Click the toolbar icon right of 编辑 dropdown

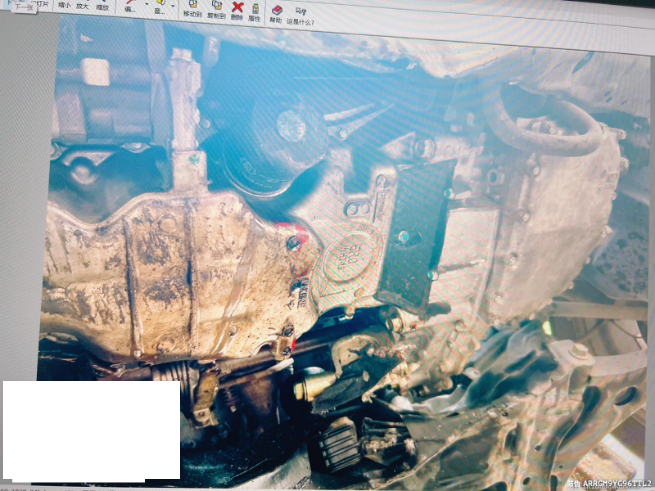158,7
